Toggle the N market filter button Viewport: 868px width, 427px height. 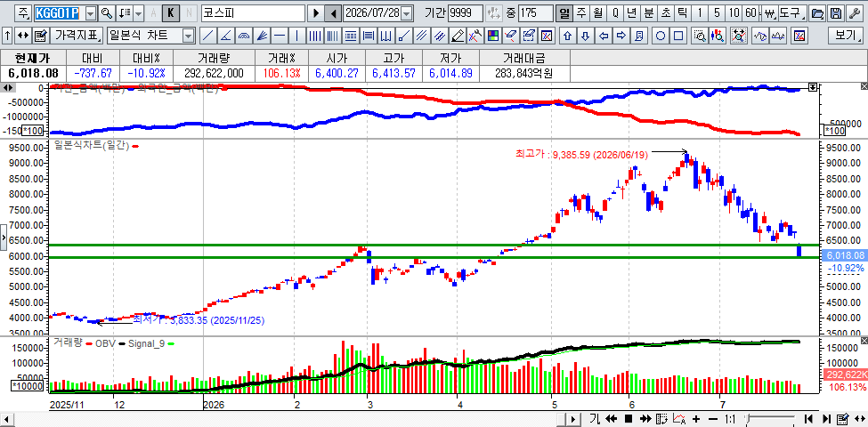tap(189, 13)
